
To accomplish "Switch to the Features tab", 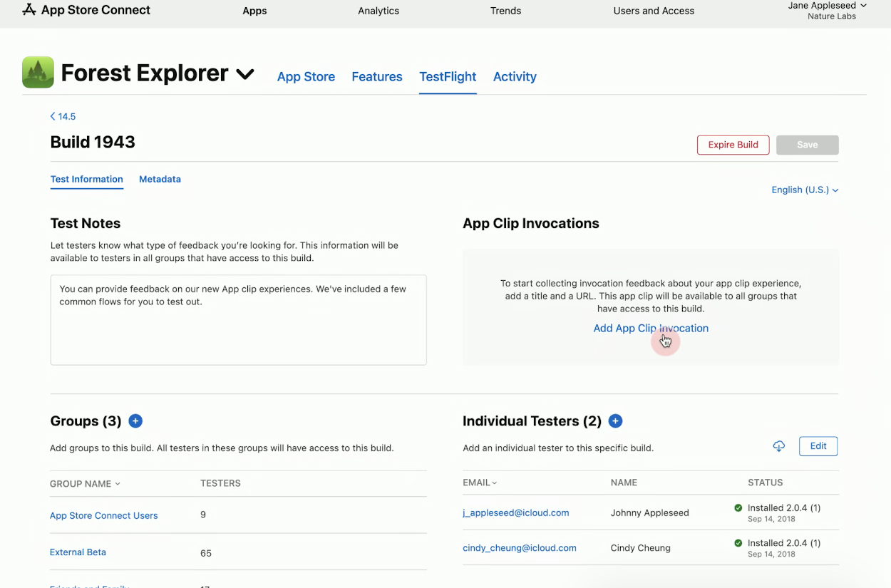I will click(x=377, y=76).
